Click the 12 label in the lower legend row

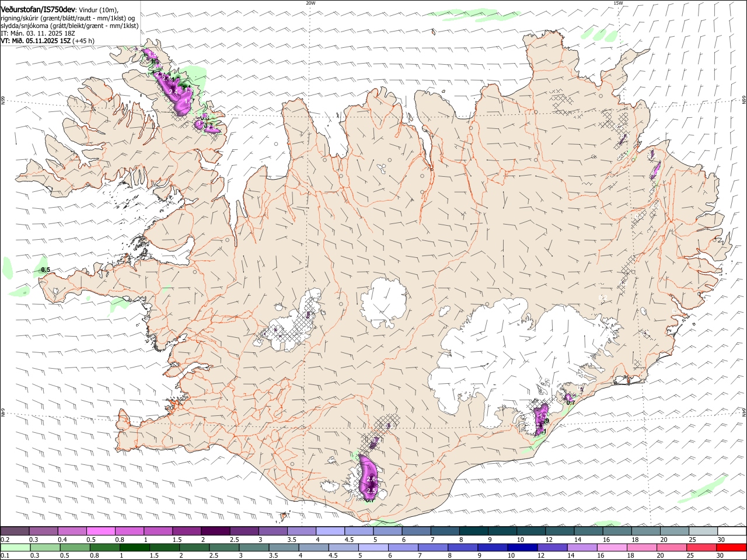pos(541,556)
